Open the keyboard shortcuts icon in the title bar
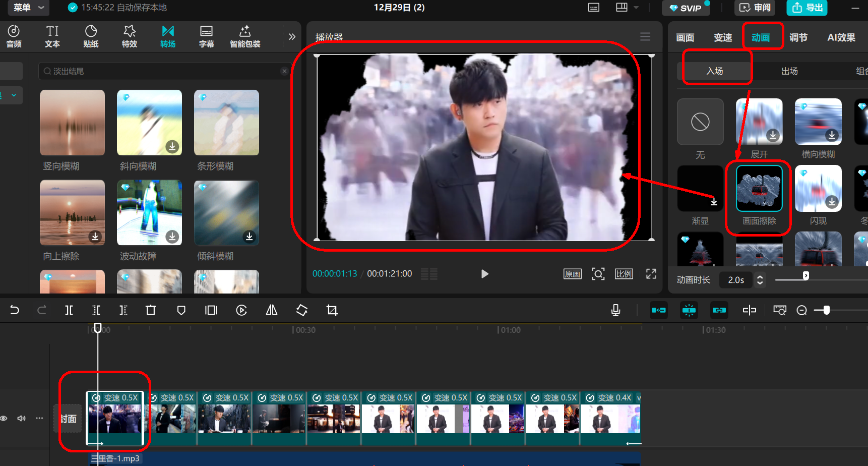The image size is (868, 466). (594, 8)
